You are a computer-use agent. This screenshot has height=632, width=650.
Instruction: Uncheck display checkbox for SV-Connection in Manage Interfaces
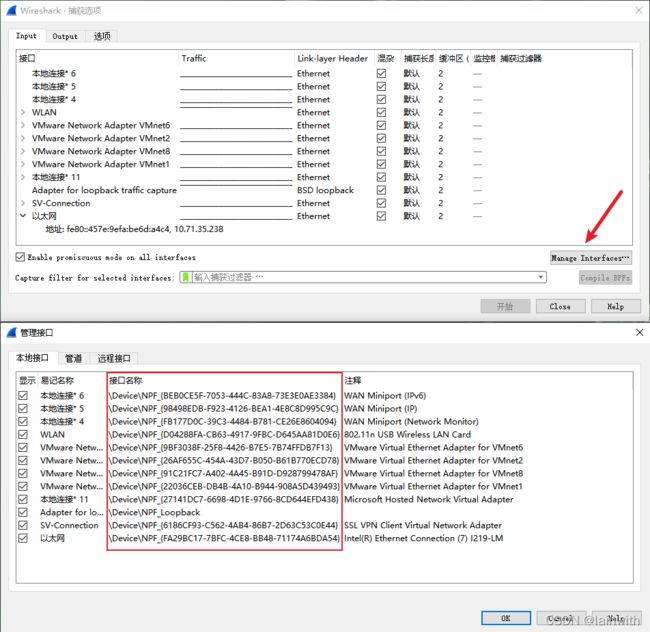pos(23,525)
